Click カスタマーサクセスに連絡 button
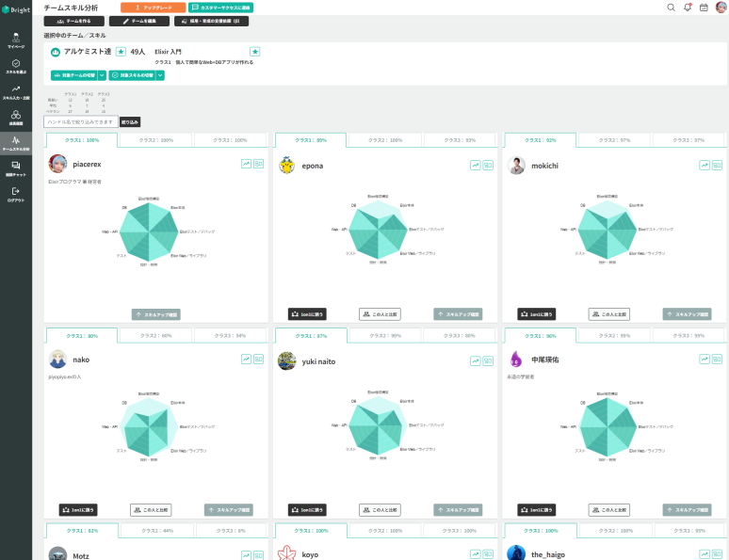Viewport: 729px width, 560px height. point(220,8)
